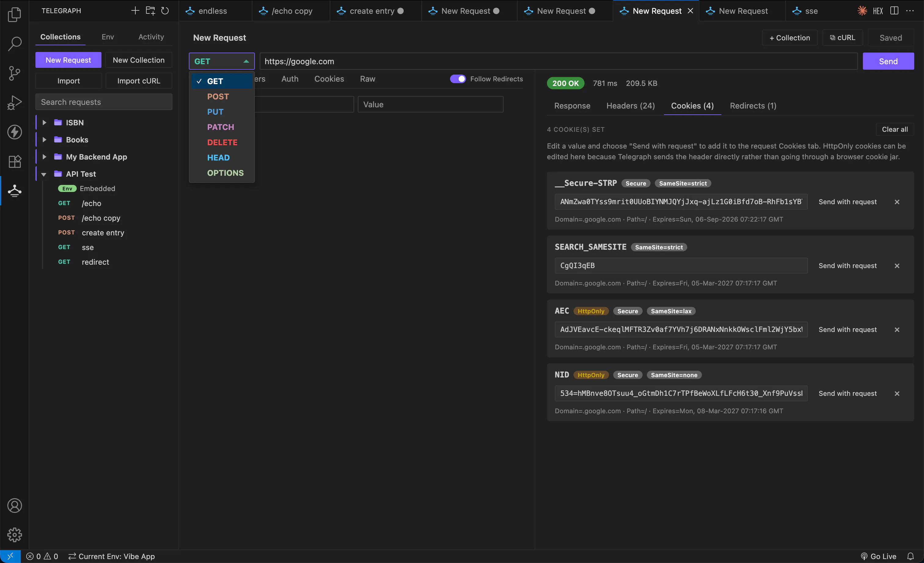Select OPTIONS in the method list
Screen dimensions: 924x563
[221, 173]
